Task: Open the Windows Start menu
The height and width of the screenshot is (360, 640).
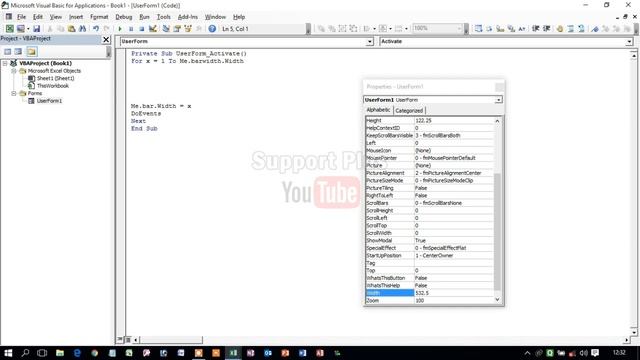Action: pos(8,353)
